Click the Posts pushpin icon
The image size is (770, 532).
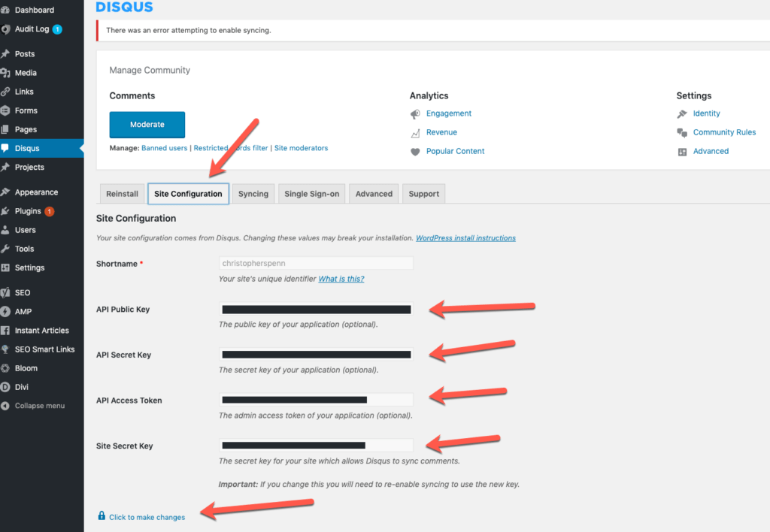pos(5,54)
